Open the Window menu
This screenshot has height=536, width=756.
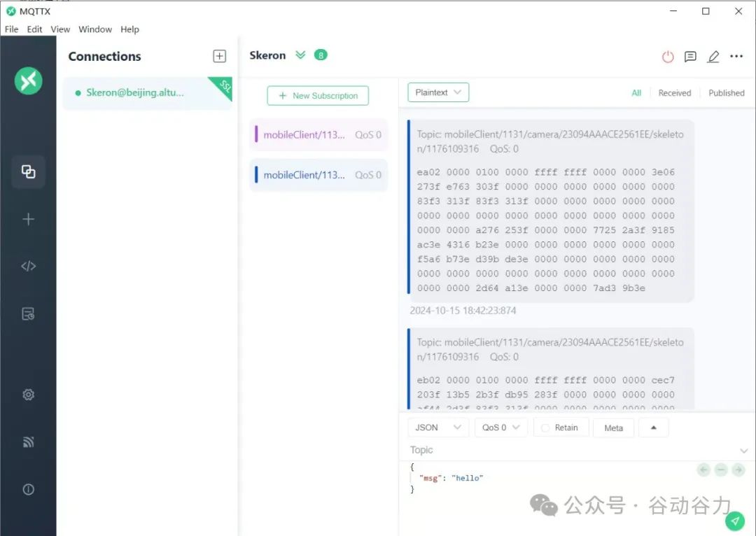[x=95, y=29]
